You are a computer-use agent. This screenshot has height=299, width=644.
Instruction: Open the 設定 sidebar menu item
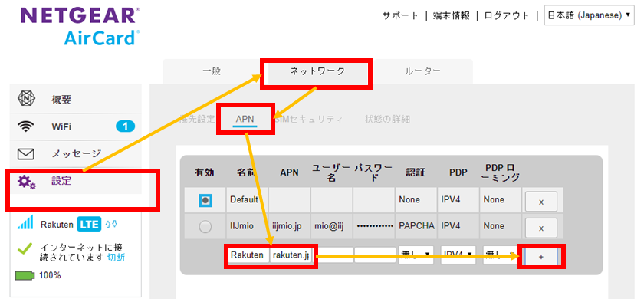[75, 181]
